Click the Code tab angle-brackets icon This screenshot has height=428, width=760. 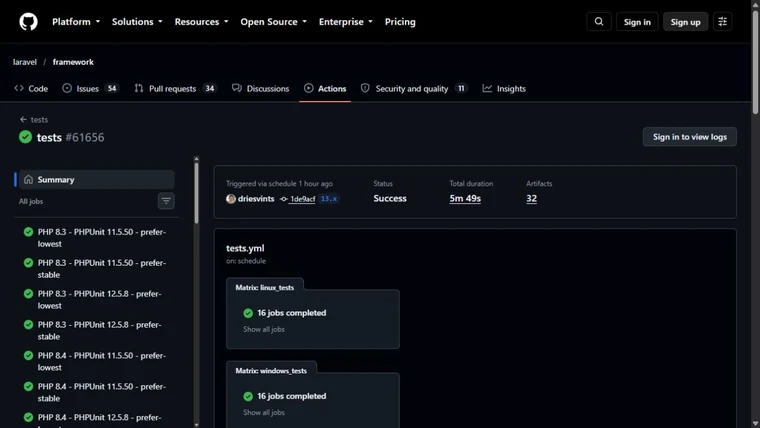19,88
